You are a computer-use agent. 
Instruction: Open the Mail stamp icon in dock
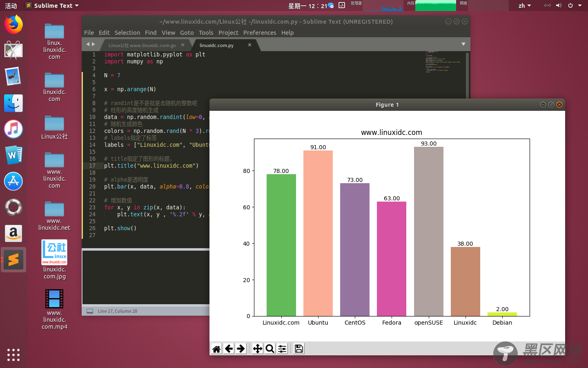(13, 77)
